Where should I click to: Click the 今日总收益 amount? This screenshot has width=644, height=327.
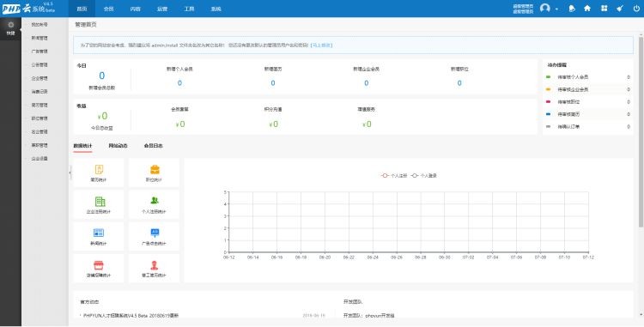[x=102, y=117]
